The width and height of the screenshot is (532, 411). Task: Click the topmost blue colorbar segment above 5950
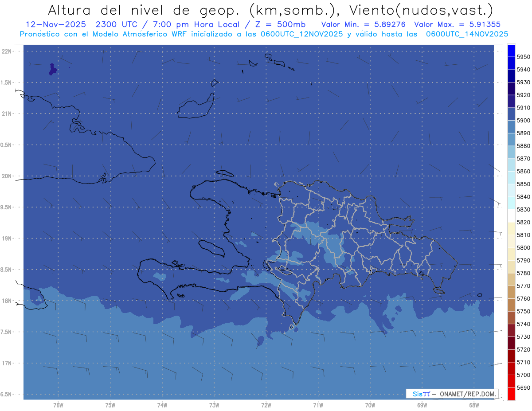click(511, 51)
